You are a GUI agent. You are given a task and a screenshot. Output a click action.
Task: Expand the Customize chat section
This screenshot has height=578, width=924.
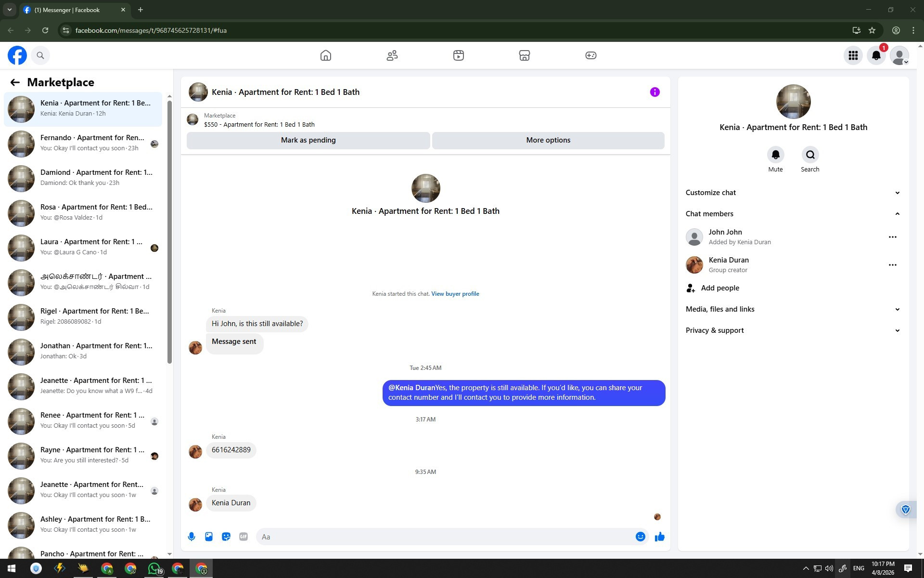click(x=897, y=193)
